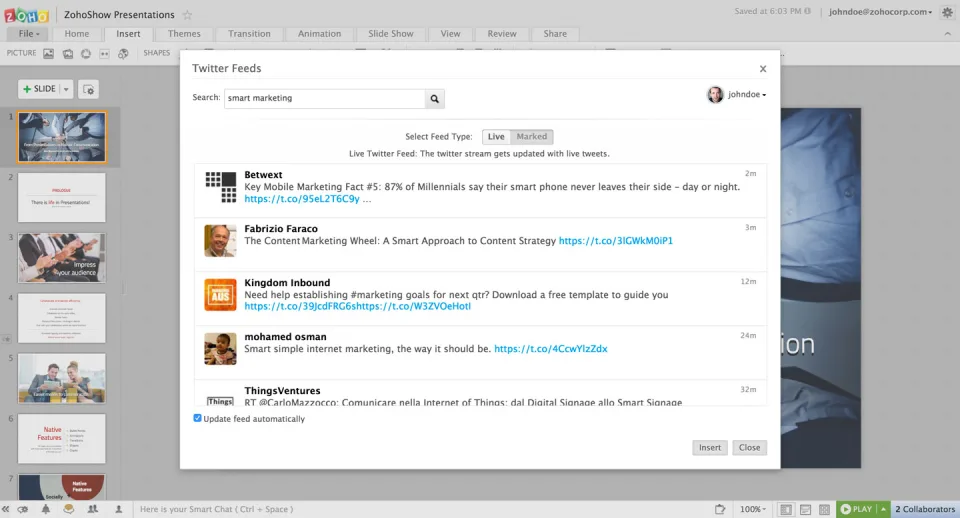The height and width of the screenshot is (518, 960).
Task: Click the group contacts icon in status bar
Action: [x=92, y=509]
